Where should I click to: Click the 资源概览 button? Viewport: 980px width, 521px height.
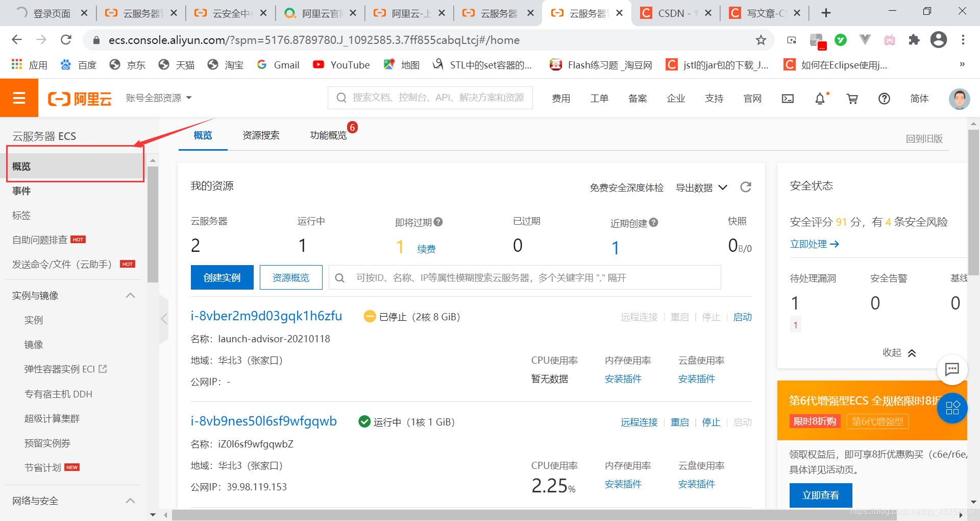tap(291, 277)
